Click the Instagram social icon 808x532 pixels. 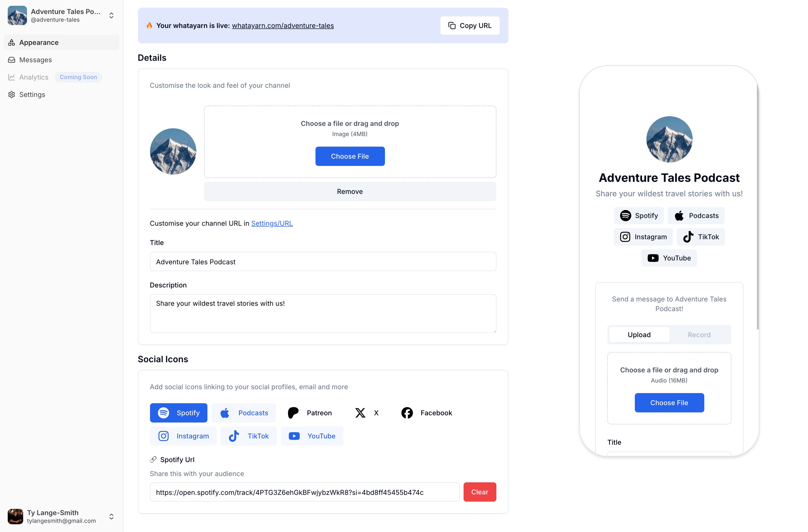[183, 436]
